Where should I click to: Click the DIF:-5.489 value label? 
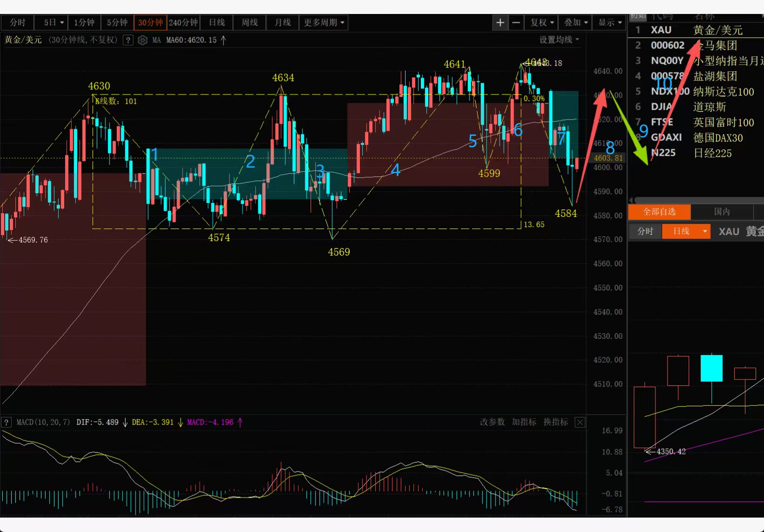97,423
